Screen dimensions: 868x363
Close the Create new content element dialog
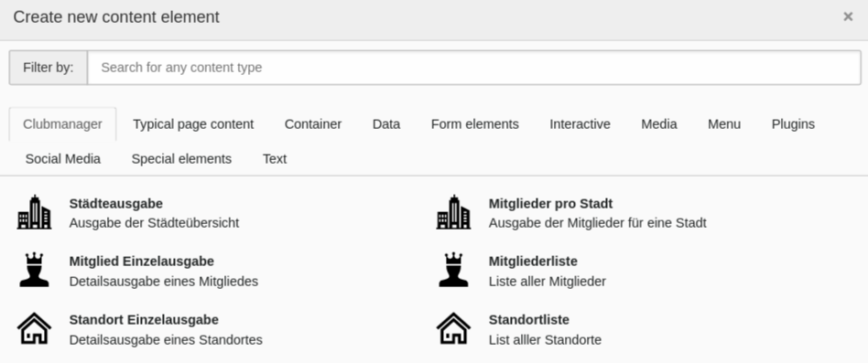point(848,17)
